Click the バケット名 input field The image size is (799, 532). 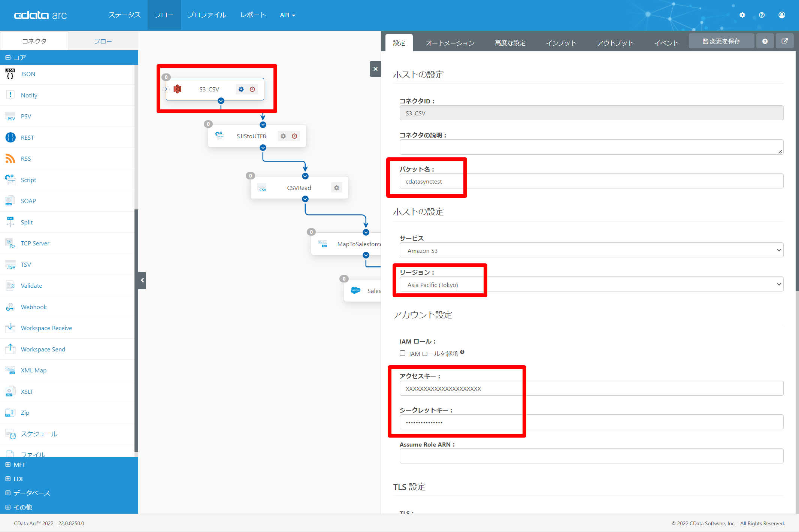tap(591, 181)
